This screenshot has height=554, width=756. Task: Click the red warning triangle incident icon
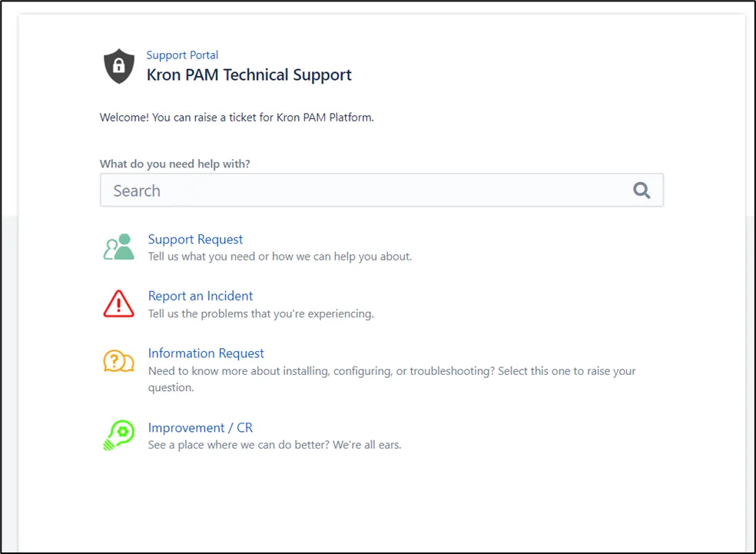click(118, 304)
